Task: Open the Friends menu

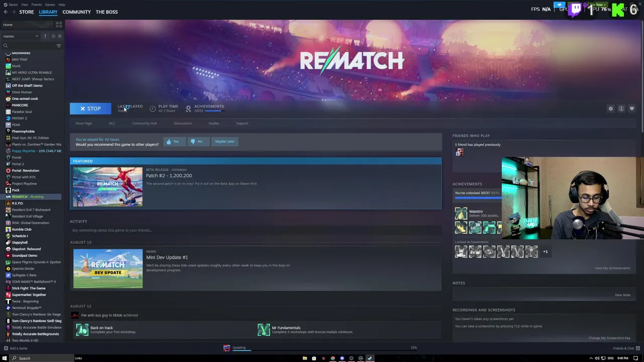Action: click(x=36, y=5)
